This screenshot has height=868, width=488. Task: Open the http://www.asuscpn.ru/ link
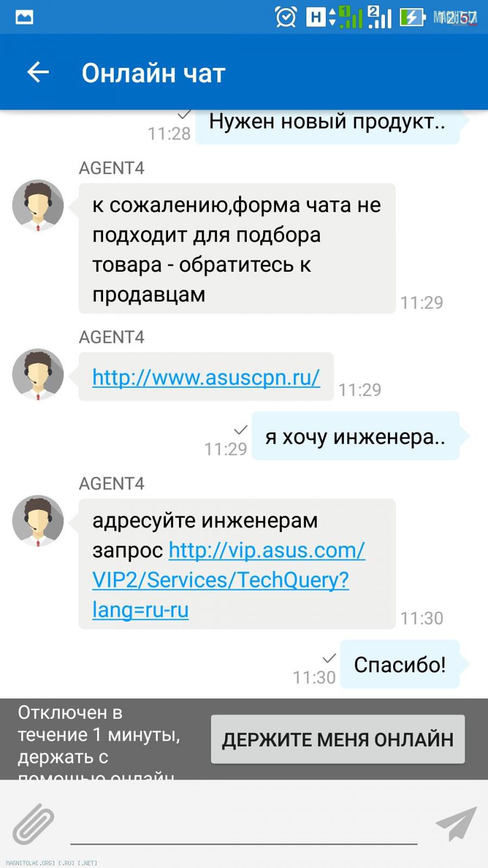click(x=206, y=377)
